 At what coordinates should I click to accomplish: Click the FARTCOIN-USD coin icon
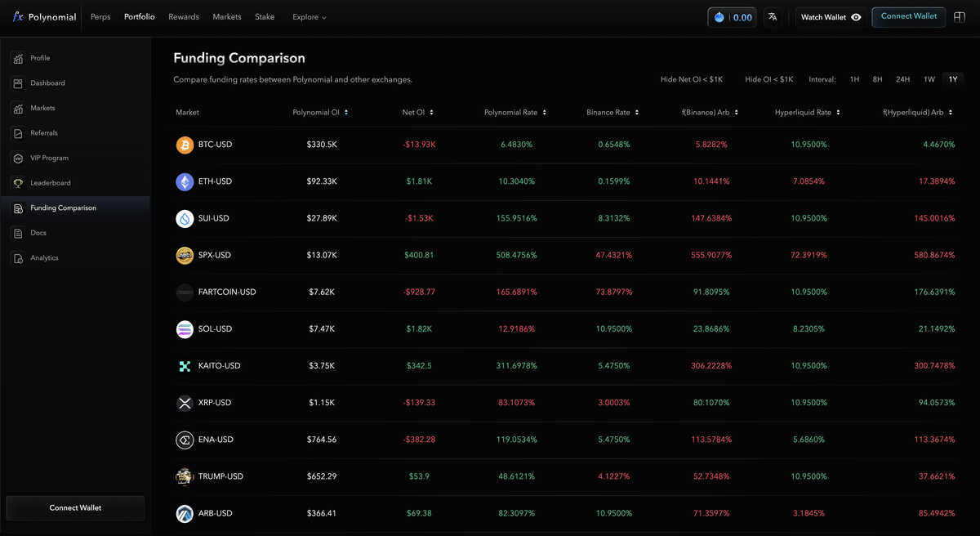(x=185, y=292)
